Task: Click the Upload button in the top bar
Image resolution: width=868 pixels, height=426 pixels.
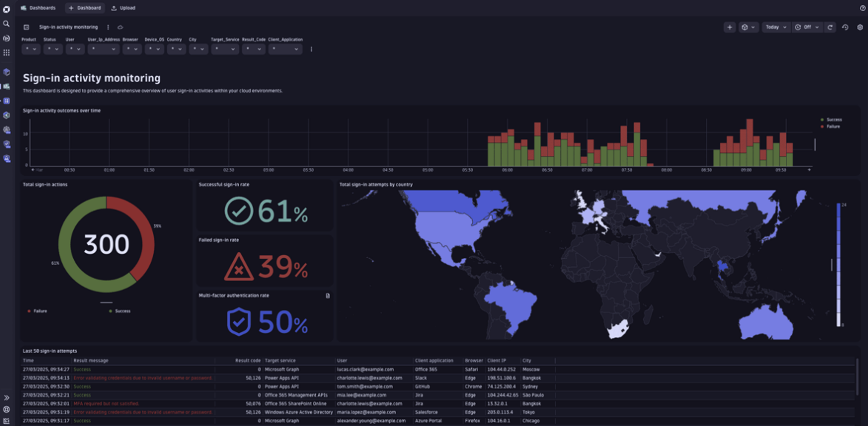Action: coord(123,8)
